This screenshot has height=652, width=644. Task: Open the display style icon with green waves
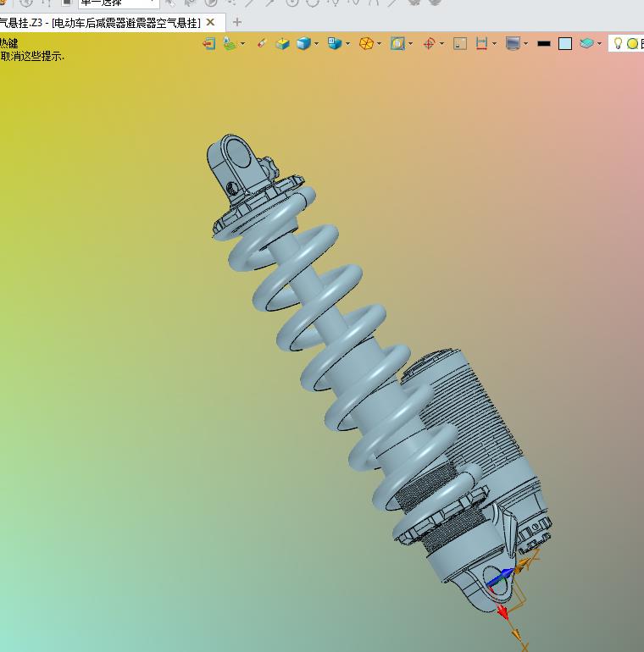coord(230,43)
